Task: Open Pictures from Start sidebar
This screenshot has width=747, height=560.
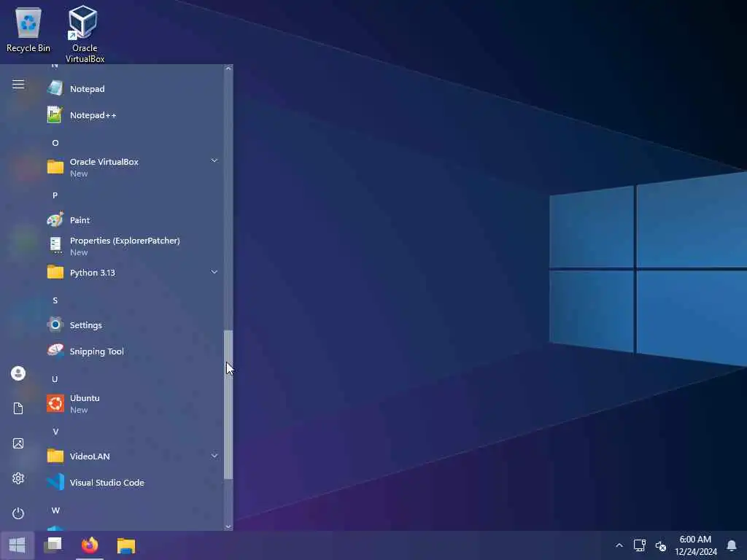Action: [18, 443]
